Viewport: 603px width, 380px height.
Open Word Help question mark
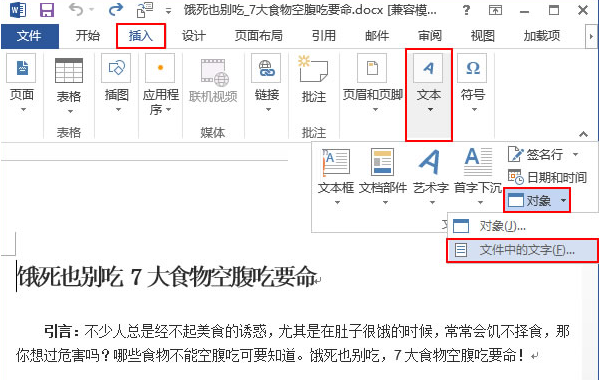pos(466,10)
